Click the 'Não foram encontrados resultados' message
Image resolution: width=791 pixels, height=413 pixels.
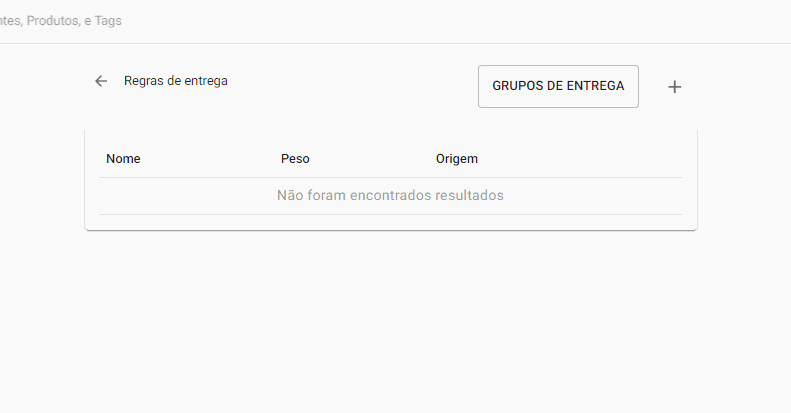[x=390, y=196]
